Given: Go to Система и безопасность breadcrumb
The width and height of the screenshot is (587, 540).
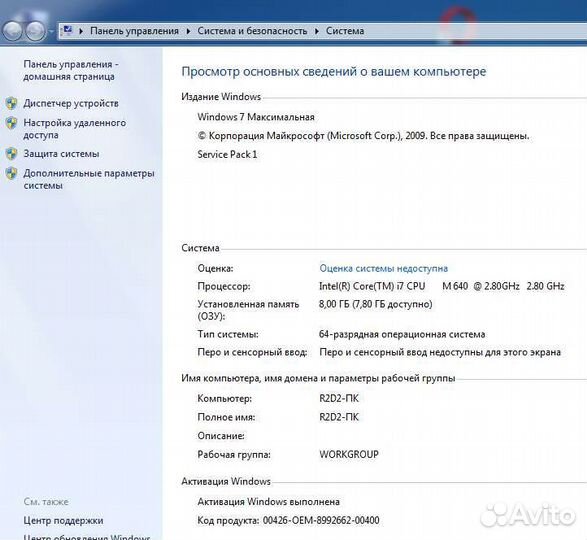Looking at the screenshot, I should 252,31.
